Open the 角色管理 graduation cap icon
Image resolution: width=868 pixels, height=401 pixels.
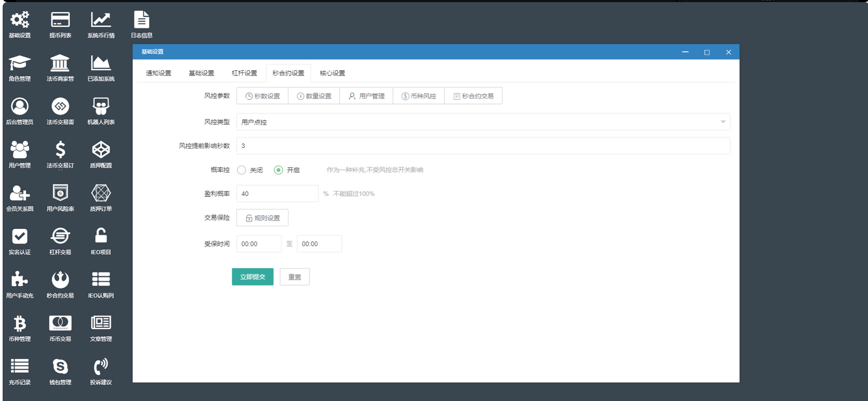20,63
